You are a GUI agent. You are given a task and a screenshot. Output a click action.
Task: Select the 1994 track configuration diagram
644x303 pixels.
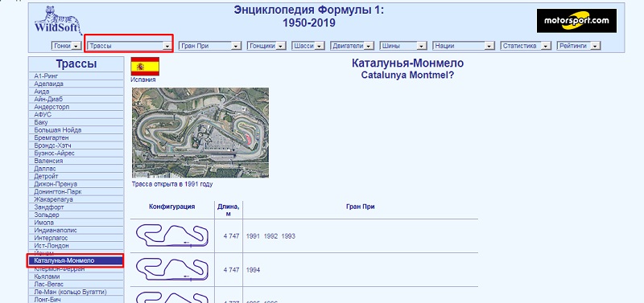[x=172, y=269]
